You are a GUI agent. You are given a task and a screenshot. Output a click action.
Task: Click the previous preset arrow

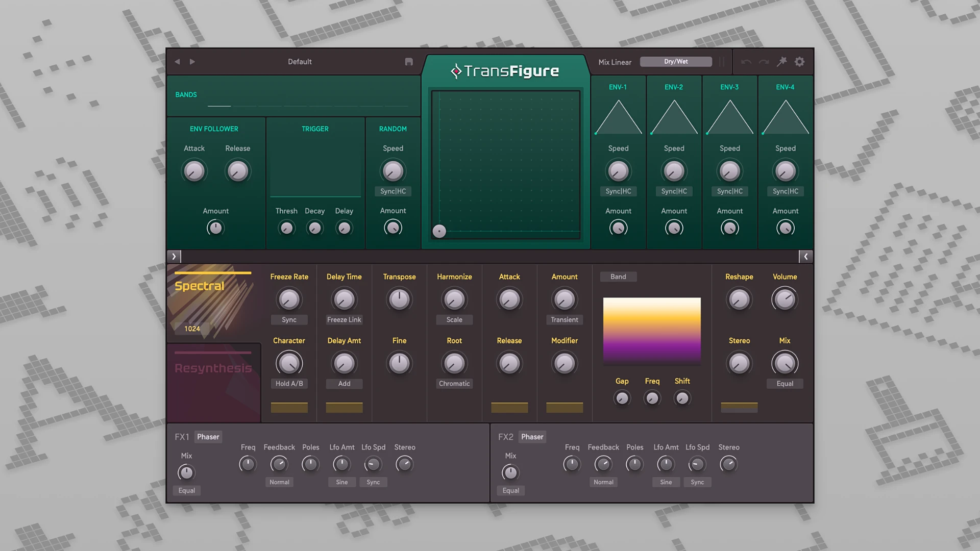pos(177,62)
